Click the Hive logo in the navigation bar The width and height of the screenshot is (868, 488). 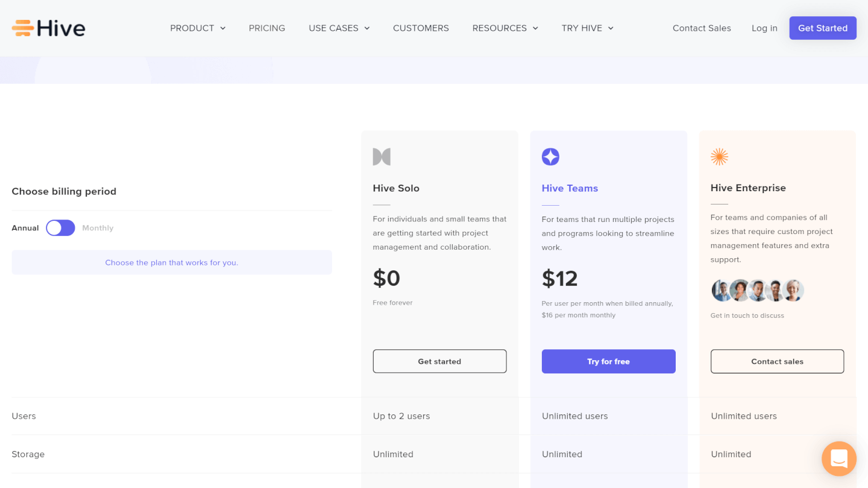[x=48, y=28]
